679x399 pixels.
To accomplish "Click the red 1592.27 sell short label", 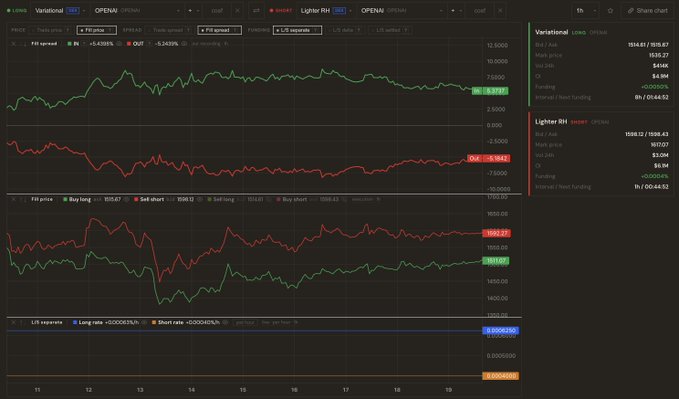I will coord(496,233).
